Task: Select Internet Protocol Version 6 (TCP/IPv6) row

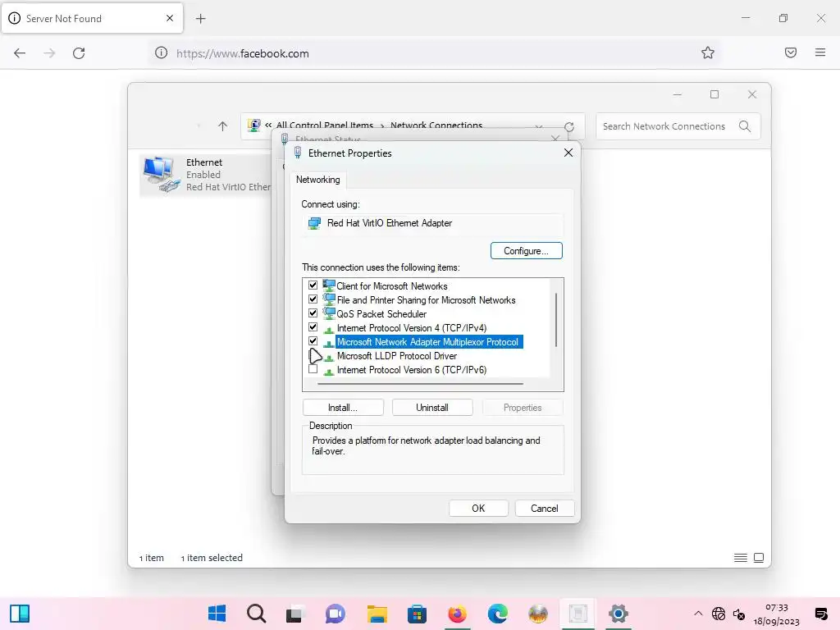Action: click(x=412, y=370)
